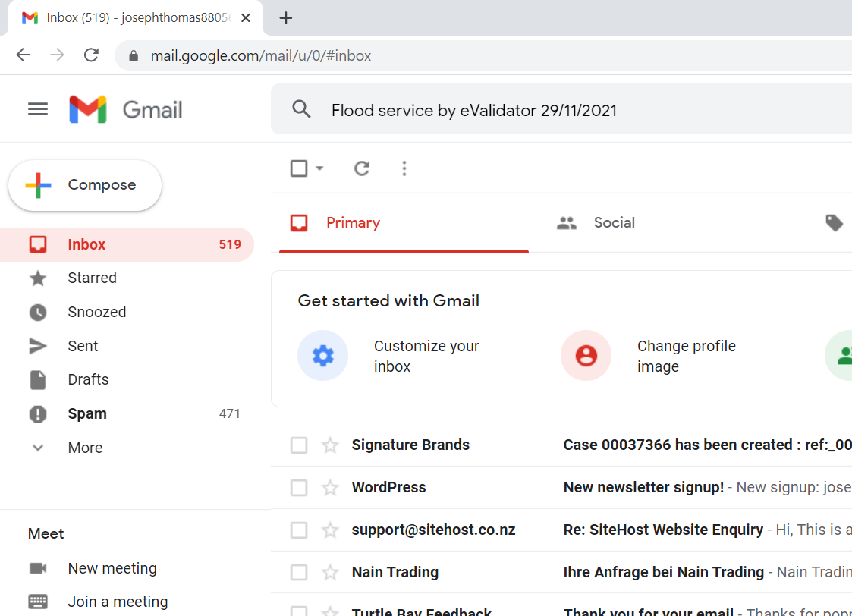Select the Signature Brands email checkbox
This screenshot has width=852, height=616.
click(x=299, y=445)
